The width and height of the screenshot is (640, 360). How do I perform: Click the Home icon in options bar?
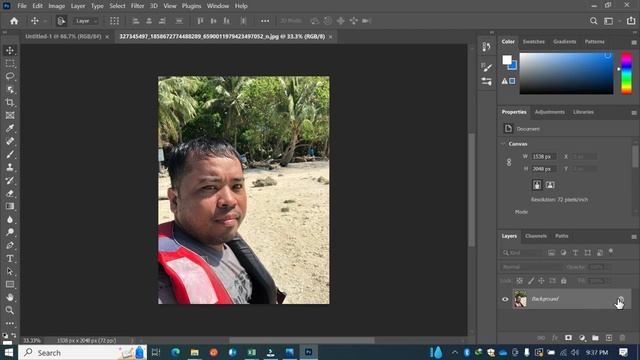click(x=14, y=21)
